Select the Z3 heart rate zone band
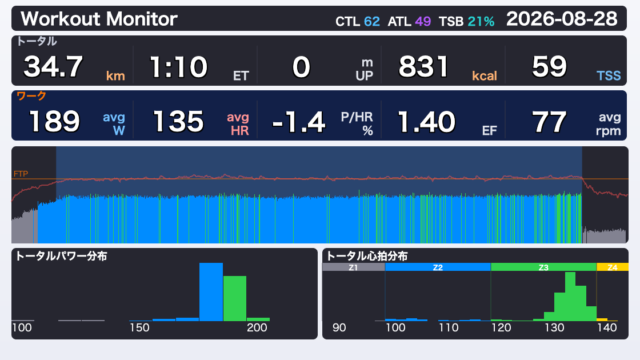Viewport: 640px width, 360px height. tap(543, 267)
